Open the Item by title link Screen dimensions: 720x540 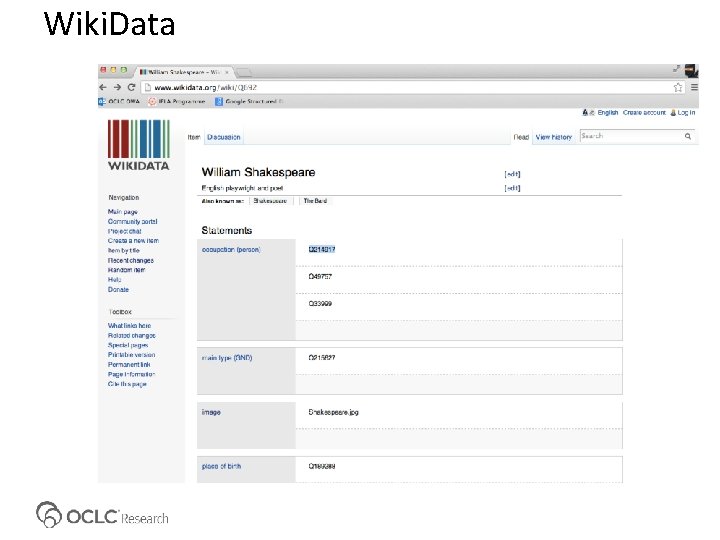[124, 251]
